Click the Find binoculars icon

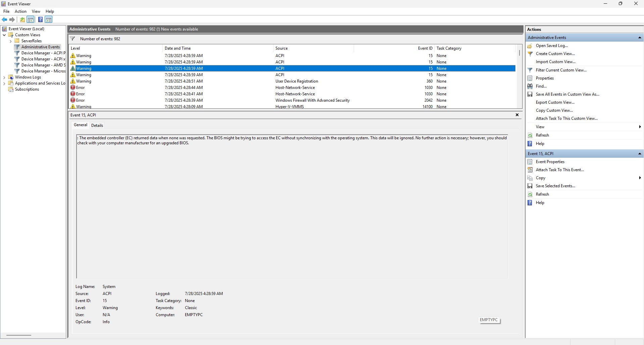(530, 86)
